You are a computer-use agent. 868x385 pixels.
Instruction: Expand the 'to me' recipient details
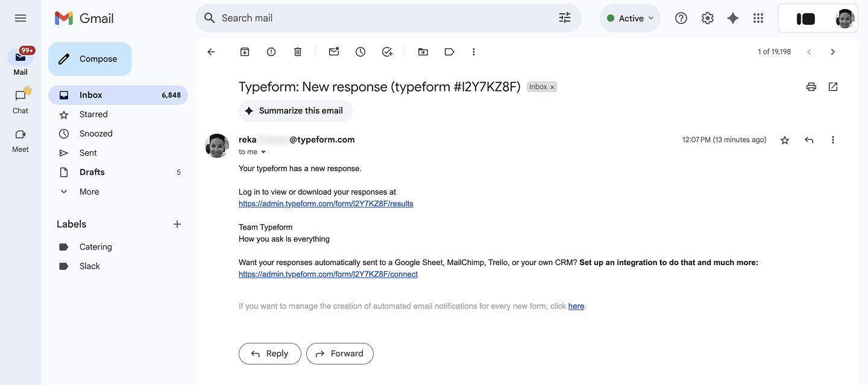pos(263,152)
